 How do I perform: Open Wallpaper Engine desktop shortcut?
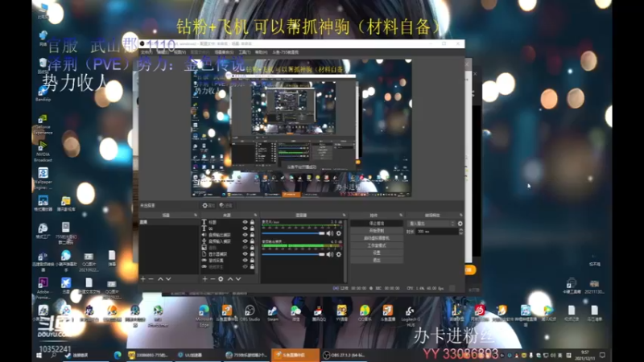coord(43,179)
